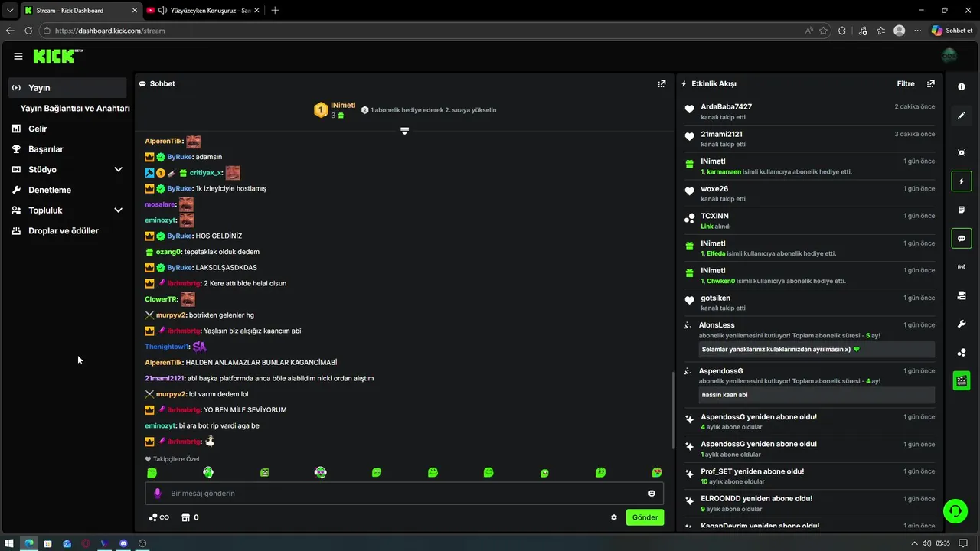The image size is (980, 551).
Task: Click the 'Takipçilere Özel' label
Action: click(x=176, y=459)
